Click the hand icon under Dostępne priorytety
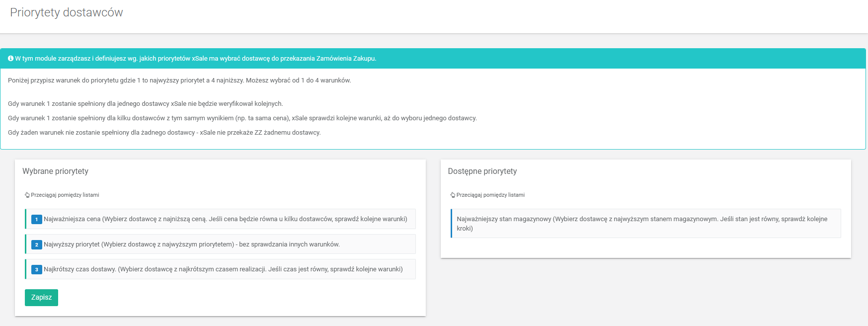868x326 pixels. coord(453,195)
